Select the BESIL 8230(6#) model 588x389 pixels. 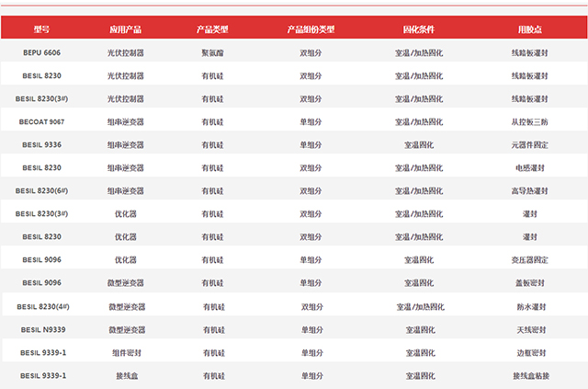pyautogui.click(x=41, y=190)
